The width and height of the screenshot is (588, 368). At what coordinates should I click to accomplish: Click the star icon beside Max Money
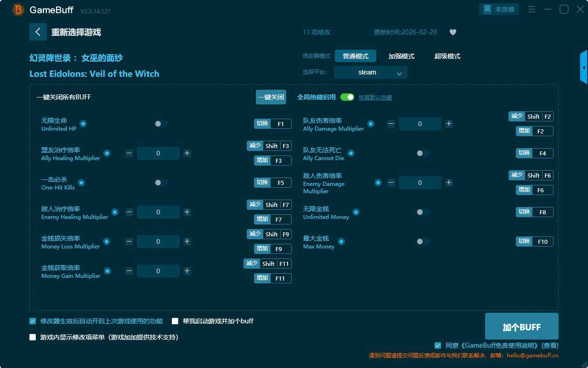point(341,241)
